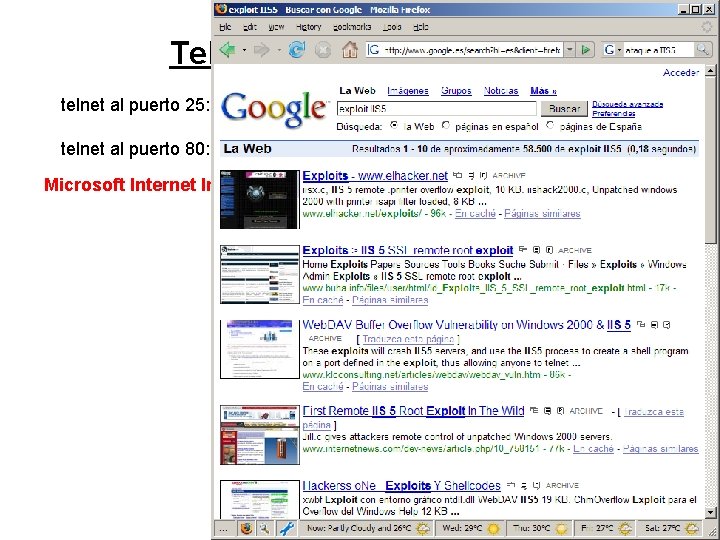
Task: Click the partly cloudy icon after 'Now: 26°C'
Action: click(x=423, y=529)
